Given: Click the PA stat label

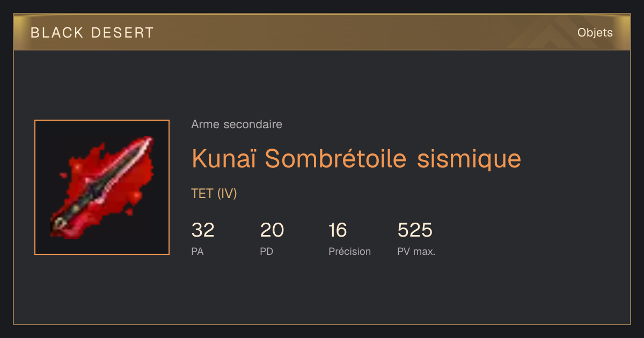Looking at the screenshot, I should [x=197, y=251].
